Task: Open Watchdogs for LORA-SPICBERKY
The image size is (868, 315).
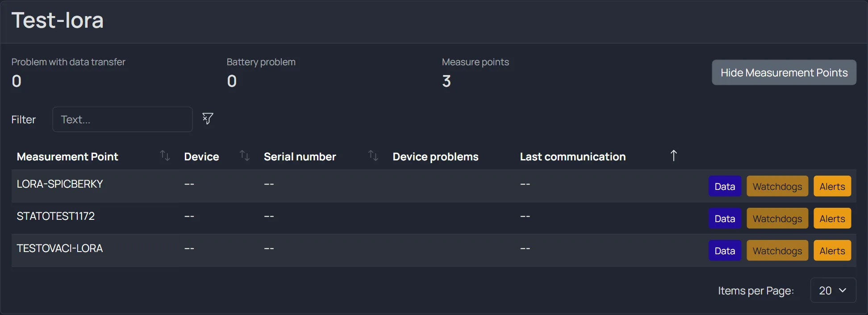Action: 777,186
